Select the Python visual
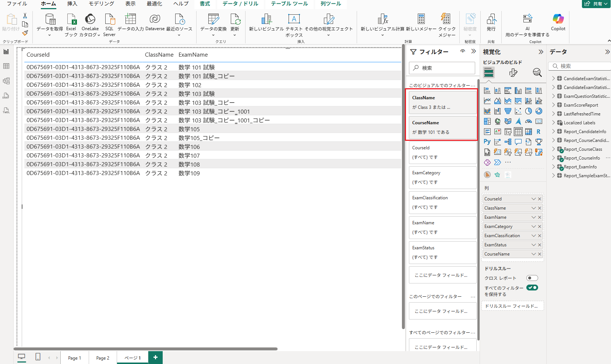Viewport: 611px width, 364px height. tap(487, 142)
